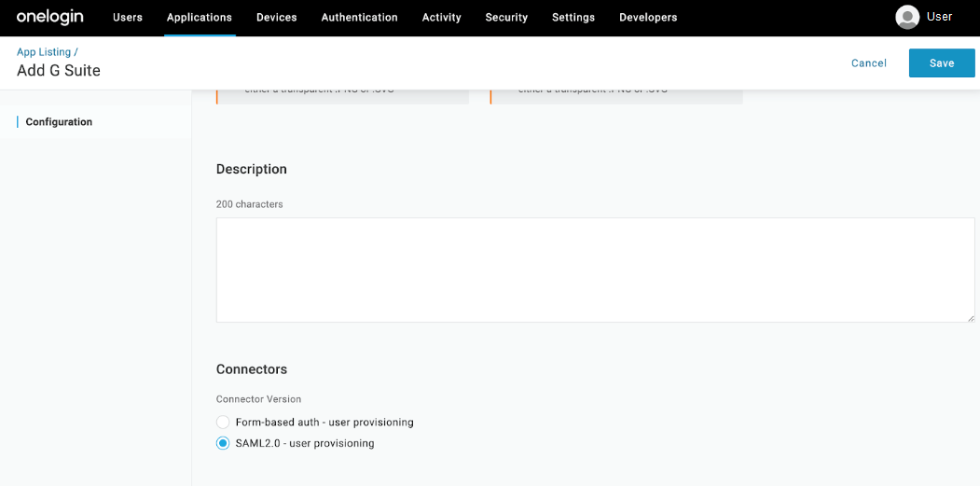Click into the Description text area
Viewport: 980px width, 486px height.
[x=595, y=271]
